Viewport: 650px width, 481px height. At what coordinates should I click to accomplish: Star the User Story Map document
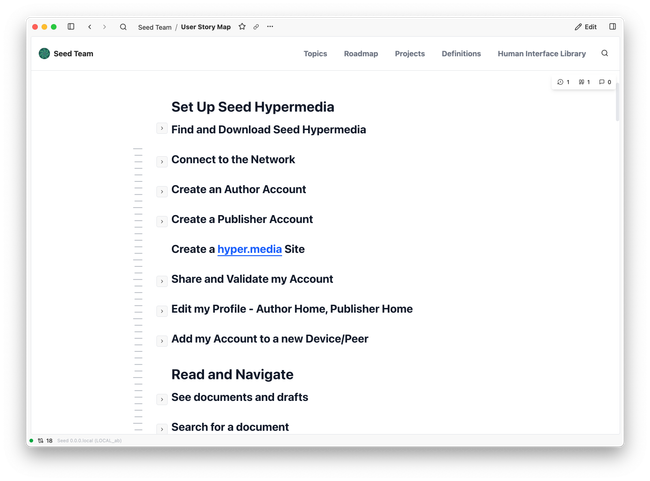(242, 27)
